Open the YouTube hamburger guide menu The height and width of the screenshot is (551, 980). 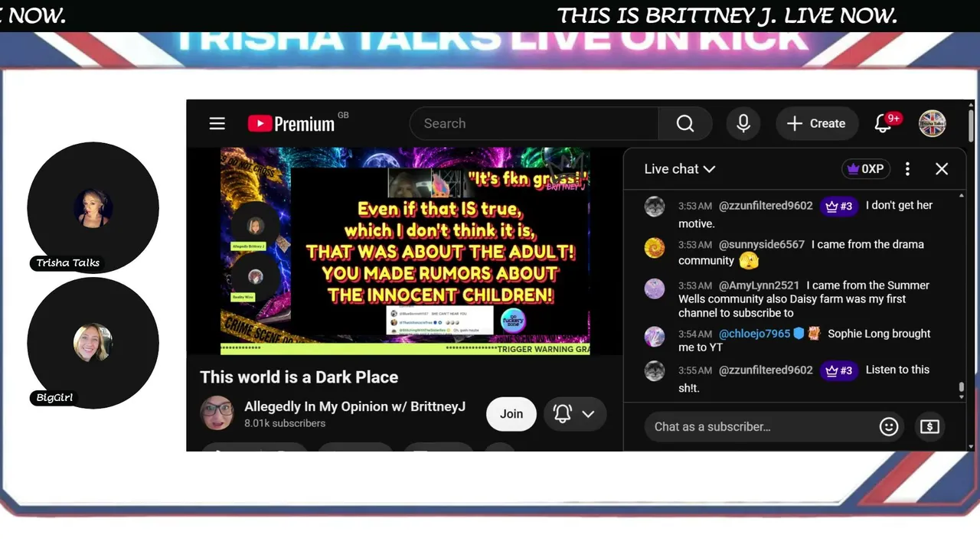click(x=217, y=123)
